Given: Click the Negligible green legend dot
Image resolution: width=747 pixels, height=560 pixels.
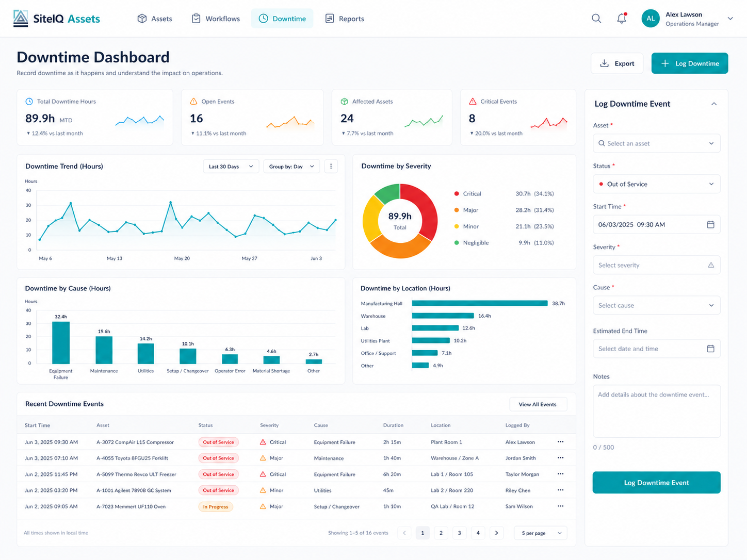Looking at the screenshot, I should (457, 242).
